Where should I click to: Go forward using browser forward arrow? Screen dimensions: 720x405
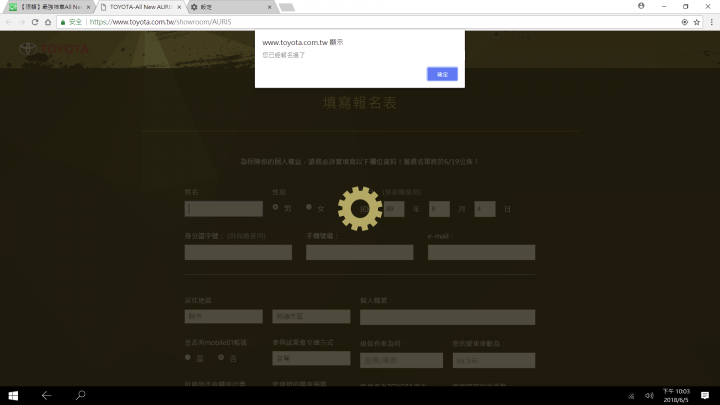22,22
